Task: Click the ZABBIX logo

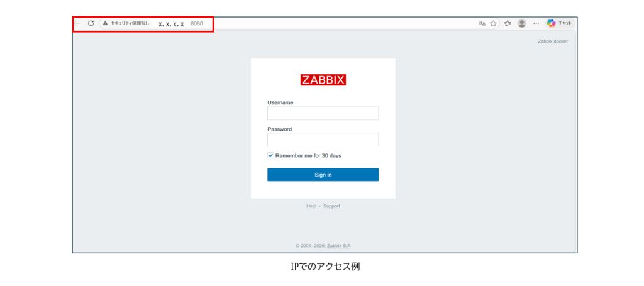Action: point(323,80)
